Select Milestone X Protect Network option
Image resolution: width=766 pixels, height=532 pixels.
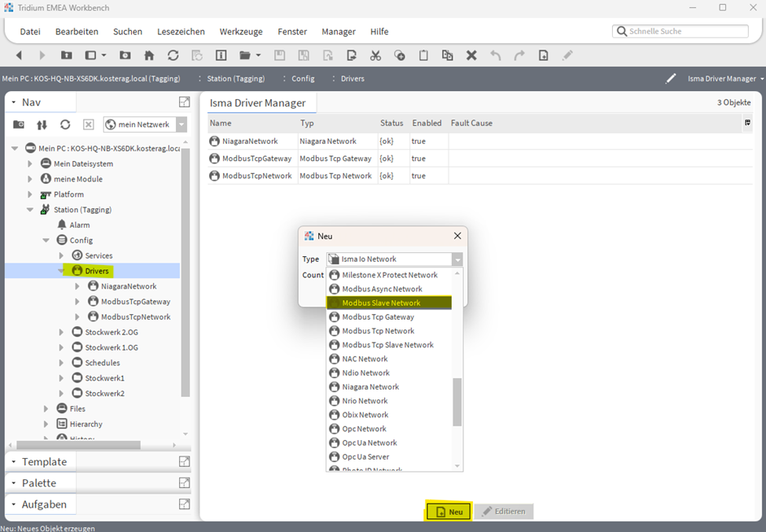pyautogui.click(x=389, y=275)
